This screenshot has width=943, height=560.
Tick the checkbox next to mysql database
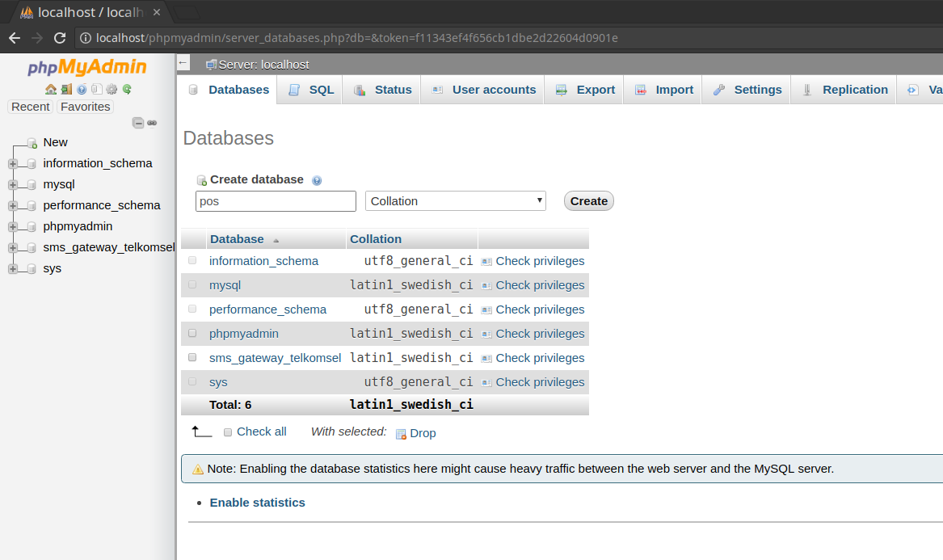192,284
